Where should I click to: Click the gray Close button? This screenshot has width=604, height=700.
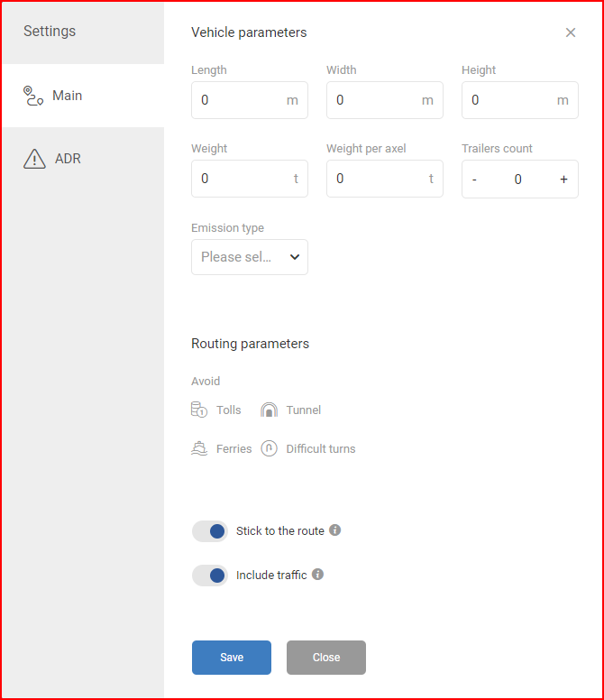coord(326,657)
